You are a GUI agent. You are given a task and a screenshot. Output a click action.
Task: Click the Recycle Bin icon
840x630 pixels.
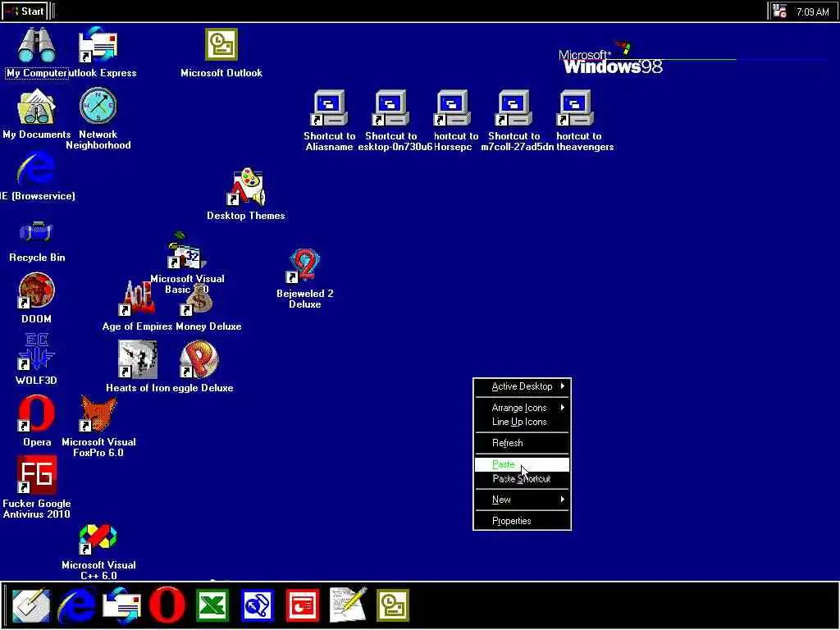[36, 232]
